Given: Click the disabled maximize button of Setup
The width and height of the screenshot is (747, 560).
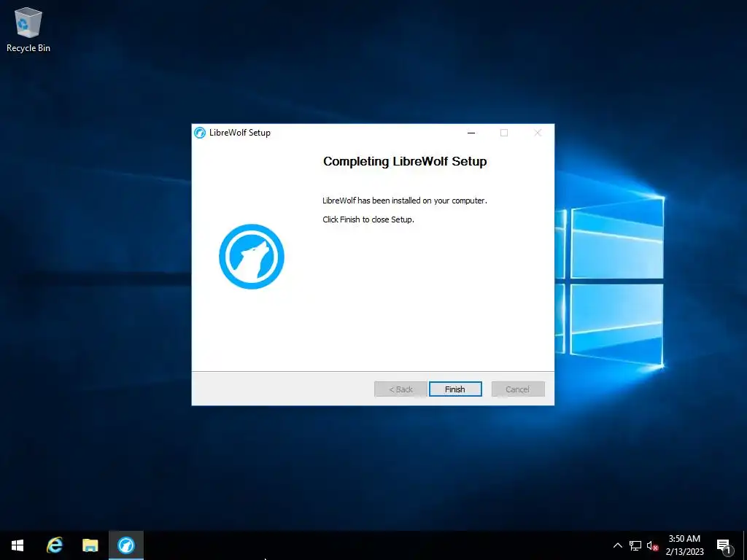Looking at the screenshot, I should click(504, 133).
